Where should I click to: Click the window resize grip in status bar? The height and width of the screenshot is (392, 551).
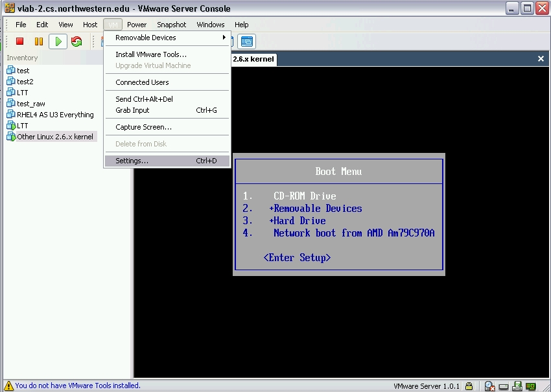coord(546,387)
